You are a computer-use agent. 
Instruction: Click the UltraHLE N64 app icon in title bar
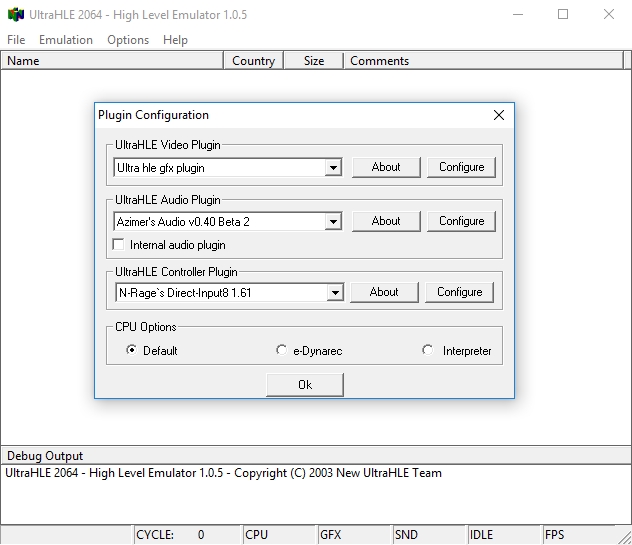pos(16,15)
